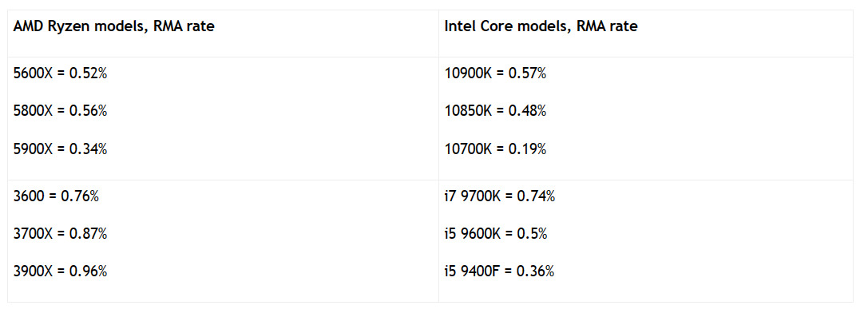Click the 0.96% value for 3900X
The height and width of the screenshot is (325, 868).
pyautogui.click(x=88, y=271)
